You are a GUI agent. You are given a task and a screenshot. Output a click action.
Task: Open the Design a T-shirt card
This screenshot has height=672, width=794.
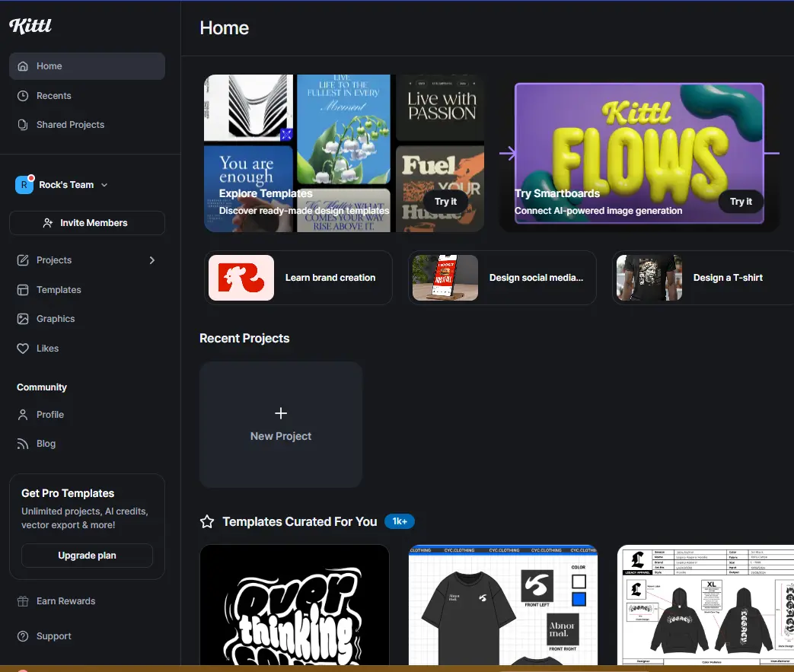tap(703, 278)
